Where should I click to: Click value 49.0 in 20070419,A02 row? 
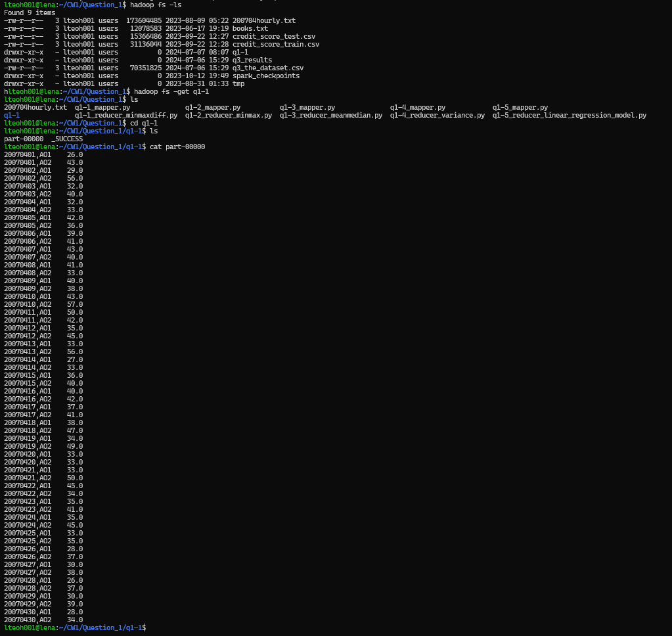point(75,446)
